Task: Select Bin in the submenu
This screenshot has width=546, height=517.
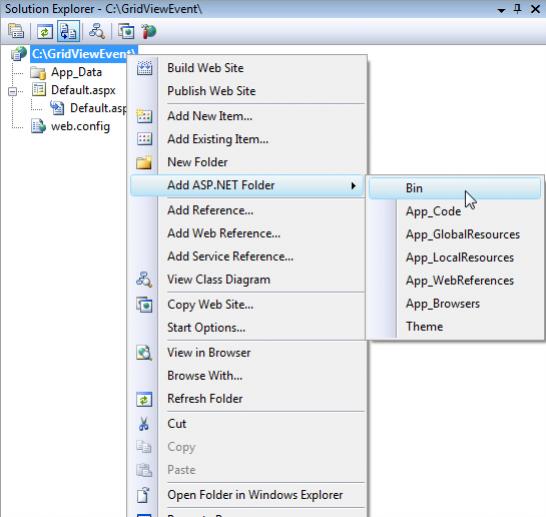Action: click(x=455, y=188)
